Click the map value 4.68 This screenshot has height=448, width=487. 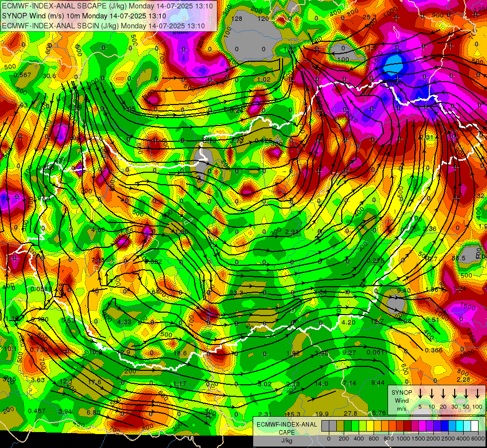(98, 230)
